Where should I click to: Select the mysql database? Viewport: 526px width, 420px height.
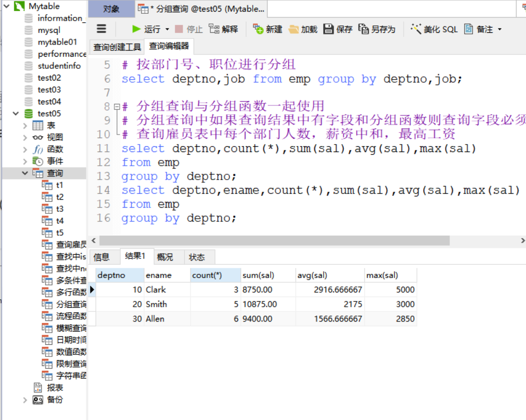point(49,30)
